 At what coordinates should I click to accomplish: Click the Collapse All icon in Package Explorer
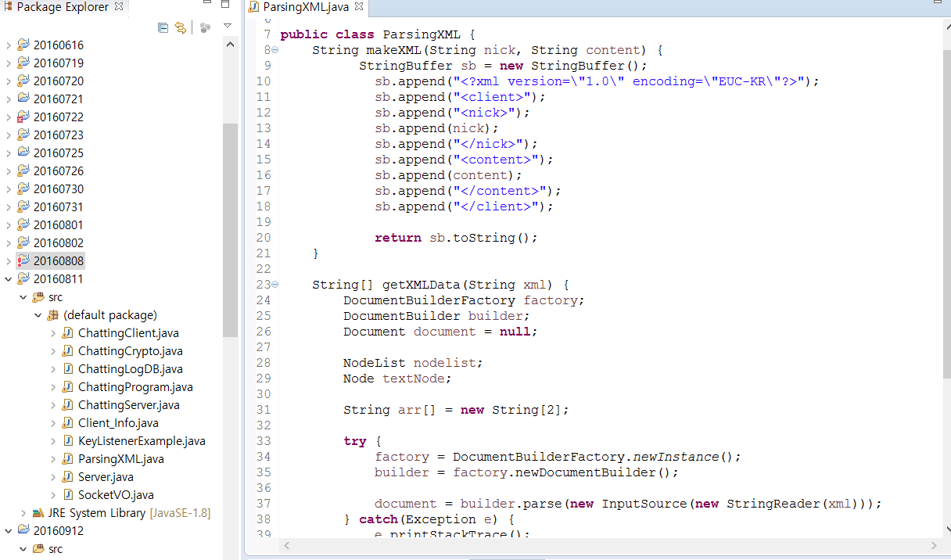pyautogui.click(x=163, y=27)
